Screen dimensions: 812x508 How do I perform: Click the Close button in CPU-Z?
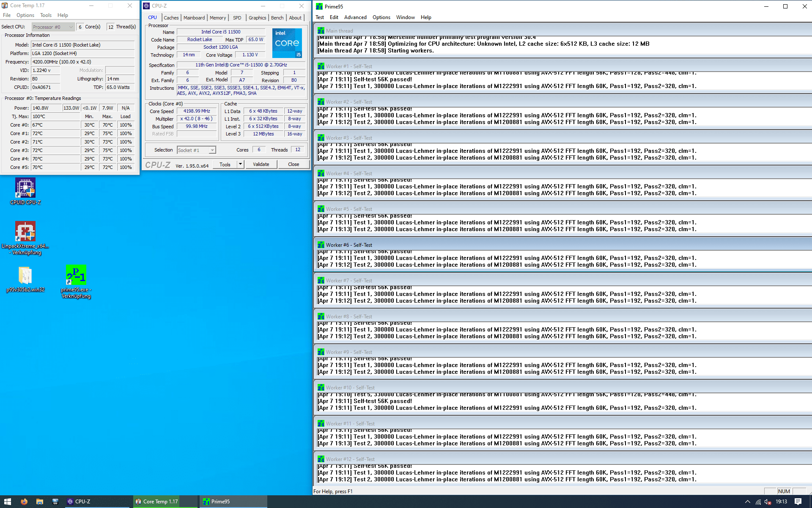click(294, 164)
